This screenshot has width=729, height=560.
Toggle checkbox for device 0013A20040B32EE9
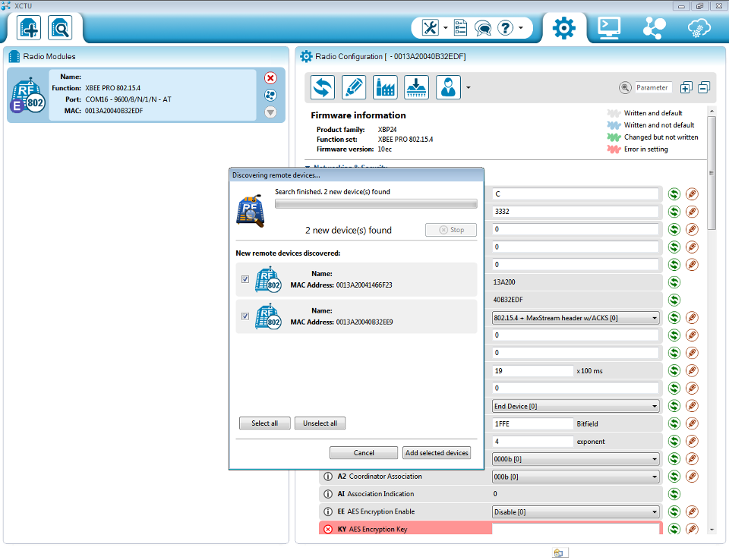pyautogui.click(x=245, y=316)
